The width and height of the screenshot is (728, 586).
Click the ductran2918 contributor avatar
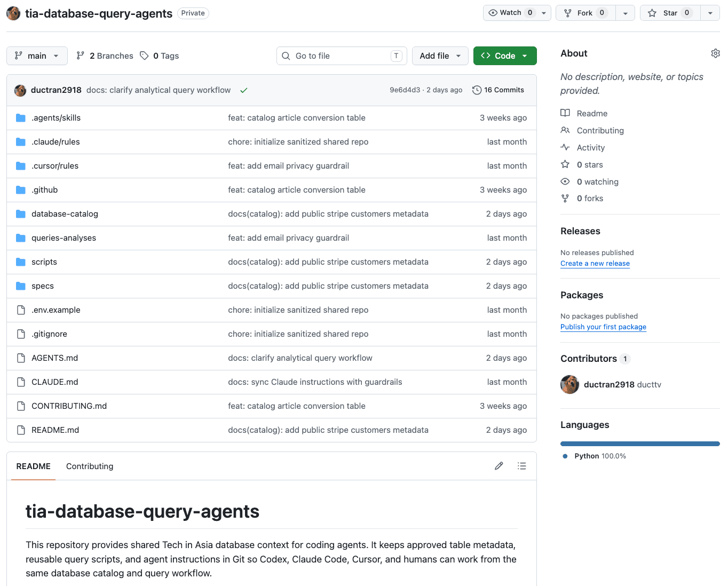(x=569, y=384)
